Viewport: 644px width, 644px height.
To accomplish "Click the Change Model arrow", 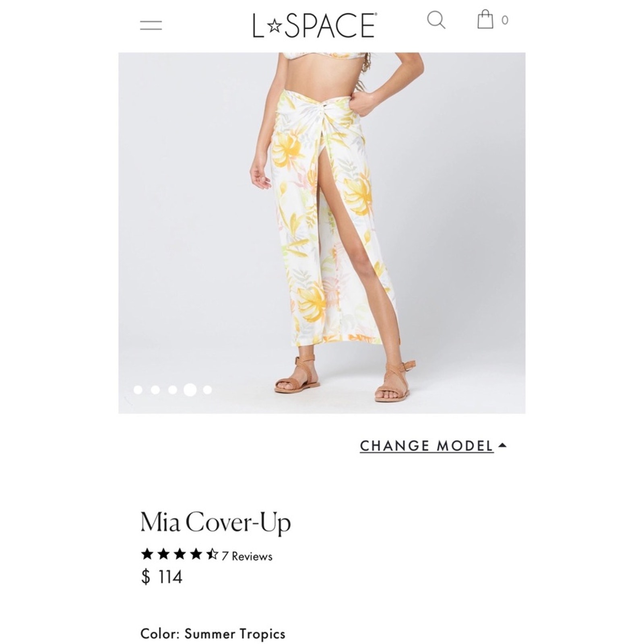I will coord(502,445).
